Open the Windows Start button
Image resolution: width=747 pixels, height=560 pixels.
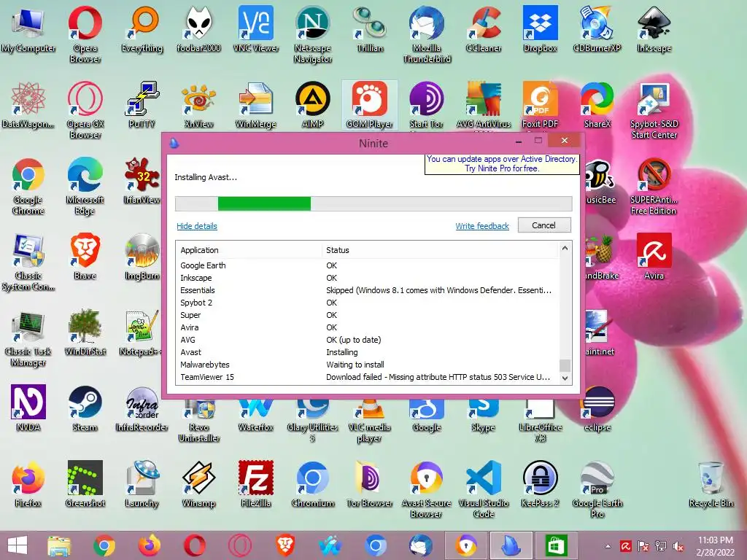click(18, 545)
